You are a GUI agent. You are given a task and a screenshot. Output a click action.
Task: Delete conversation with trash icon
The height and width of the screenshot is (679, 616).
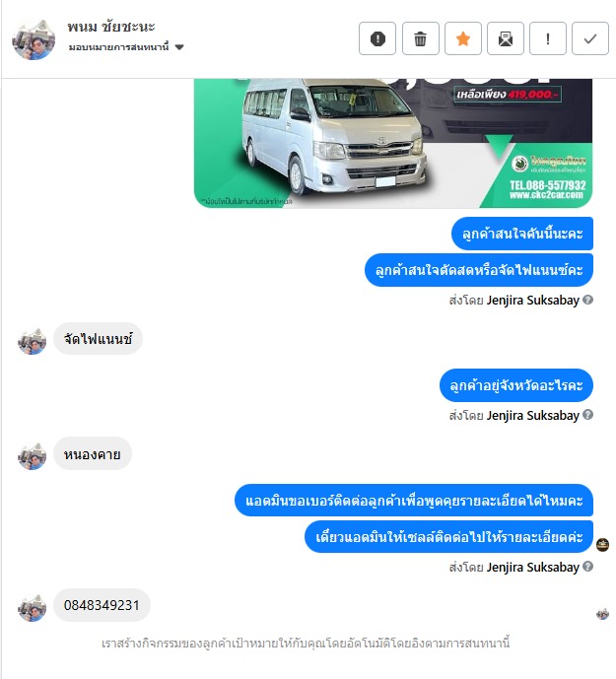[x=420, y=39]
